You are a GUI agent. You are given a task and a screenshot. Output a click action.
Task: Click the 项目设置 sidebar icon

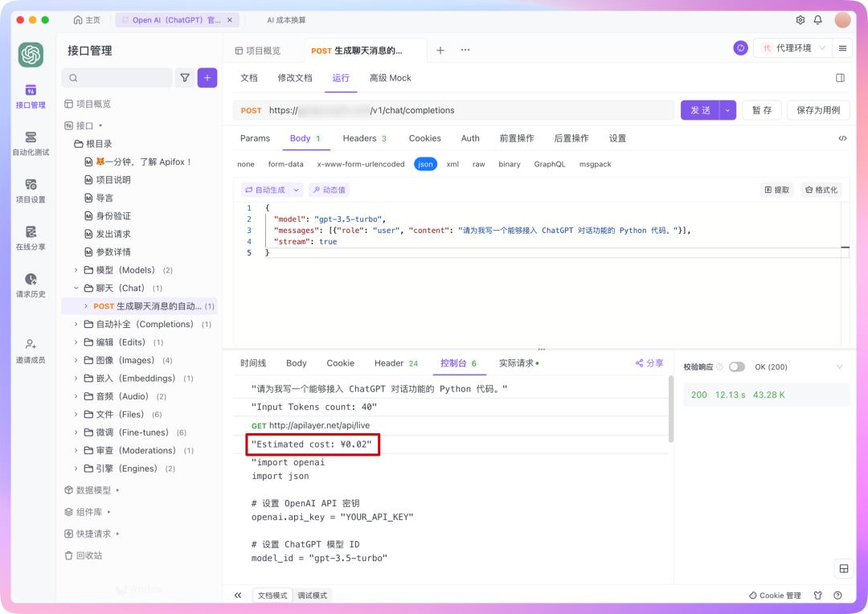point(31,185)
